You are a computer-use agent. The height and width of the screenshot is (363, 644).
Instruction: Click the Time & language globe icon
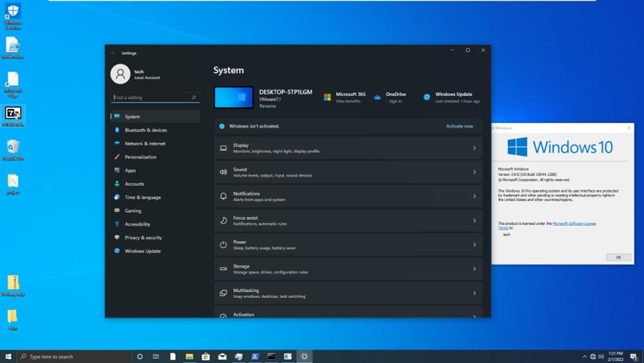coord(117,197)
